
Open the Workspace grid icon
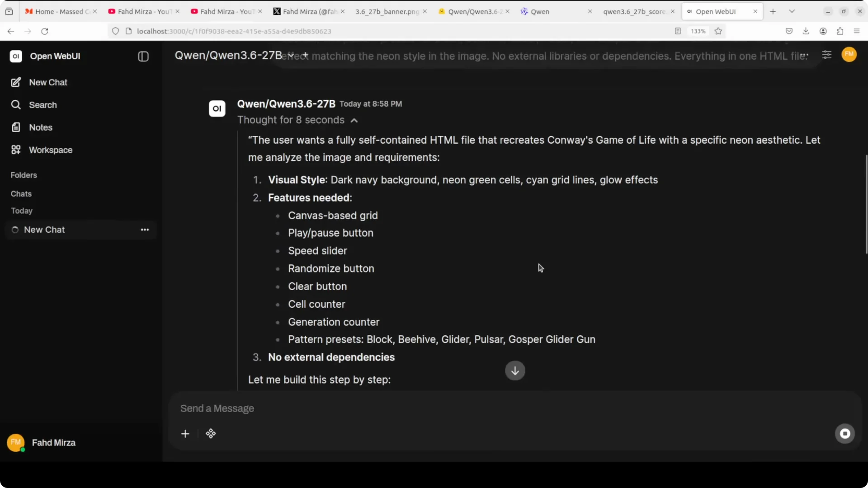pyautogui.click(x=16, y=150)
